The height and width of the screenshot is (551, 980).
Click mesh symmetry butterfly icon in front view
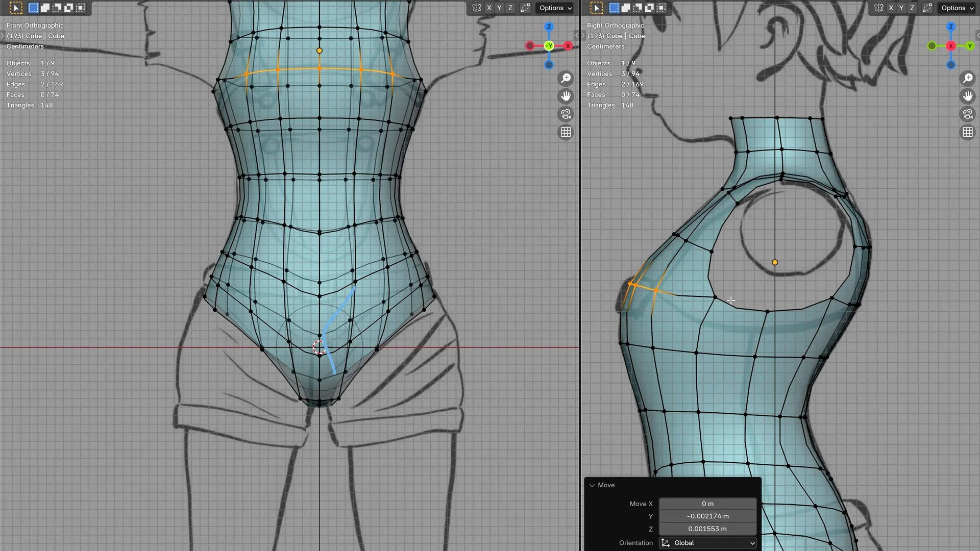click(x=476, y=8)
